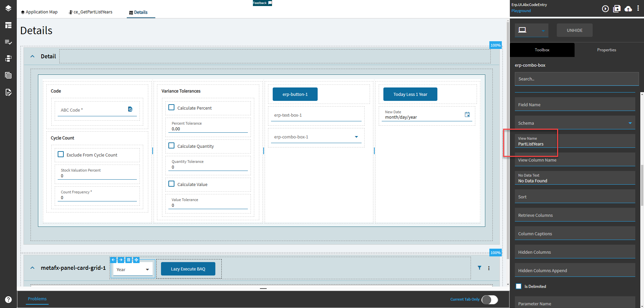Open the help question mark icon

point(8,300)
